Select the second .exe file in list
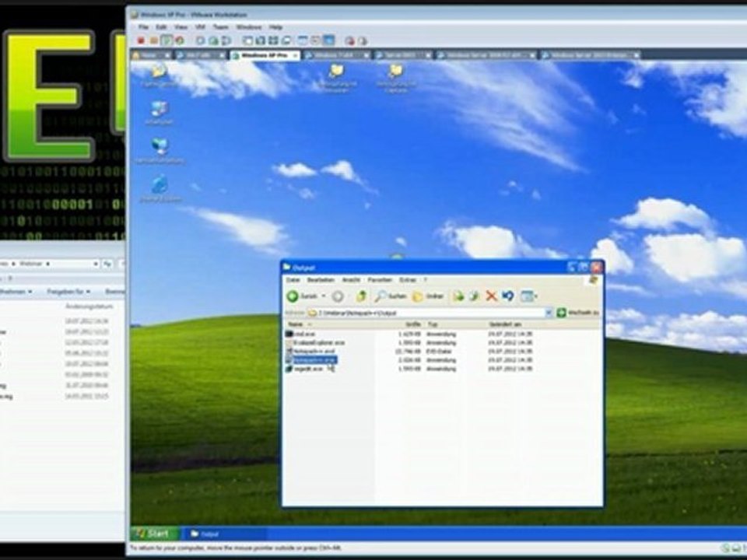 pyautogui.click(x=315, y=342)
